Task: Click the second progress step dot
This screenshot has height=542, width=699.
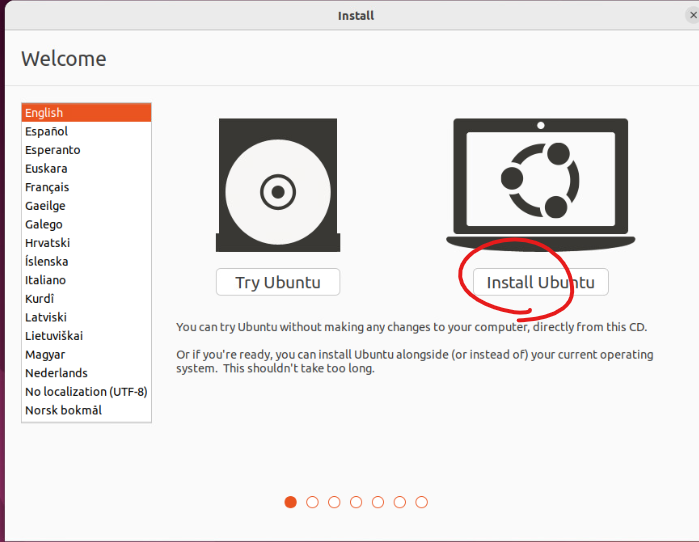Action: pos(312,502)
